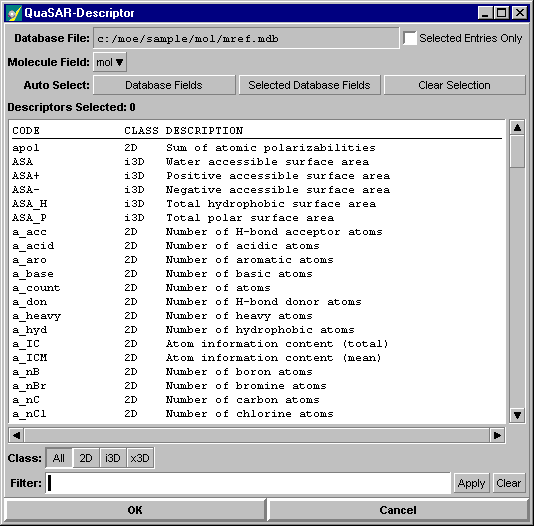This screenshot has width=534, height=526.
Task: Close the QuaSAR-Descriptor window
Action: pyautogui.click(x=520, y=13)
